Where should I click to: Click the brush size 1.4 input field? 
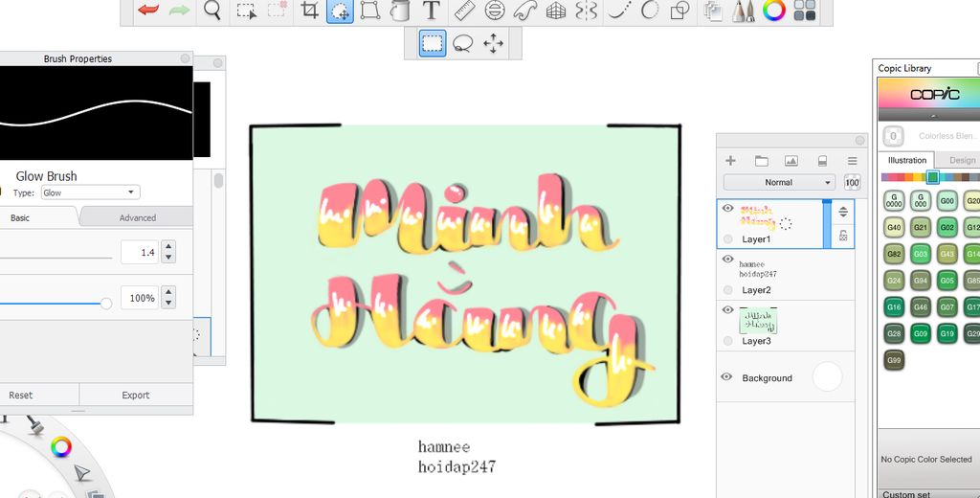[140, 252]
